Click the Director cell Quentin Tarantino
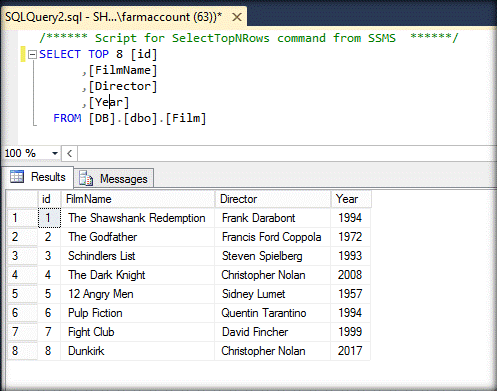This screenshot has width=497, height=391. (x=273, y=313)
